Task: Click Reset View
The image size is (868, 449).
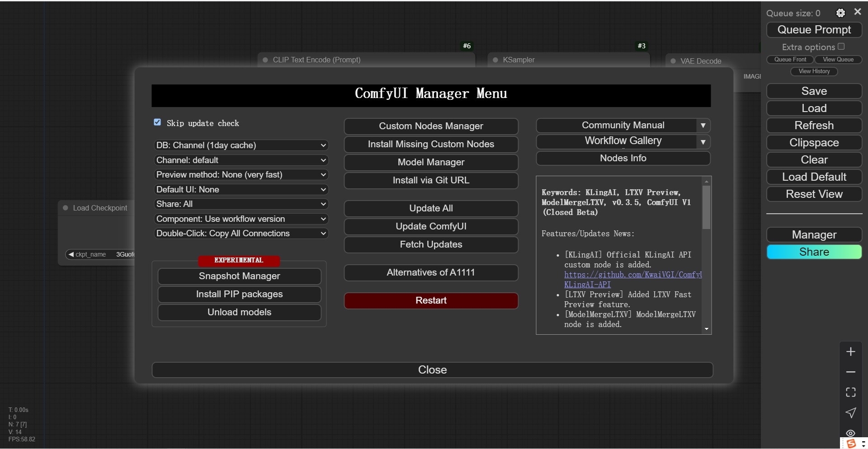Action: (814, 194)
